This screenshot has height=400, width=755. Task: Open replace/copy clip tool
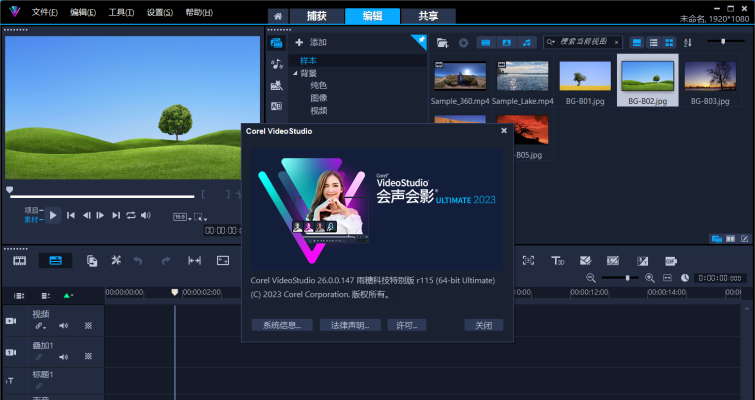91,260
